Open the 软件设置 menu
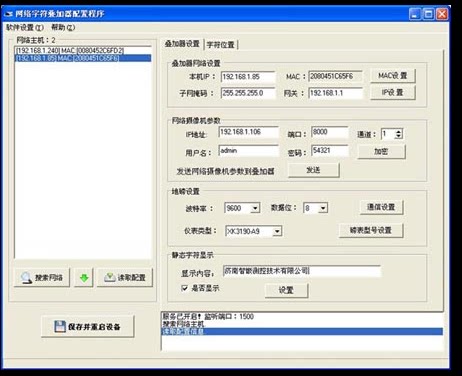Viewport: 462px width, 376px height. pos(25,27)
